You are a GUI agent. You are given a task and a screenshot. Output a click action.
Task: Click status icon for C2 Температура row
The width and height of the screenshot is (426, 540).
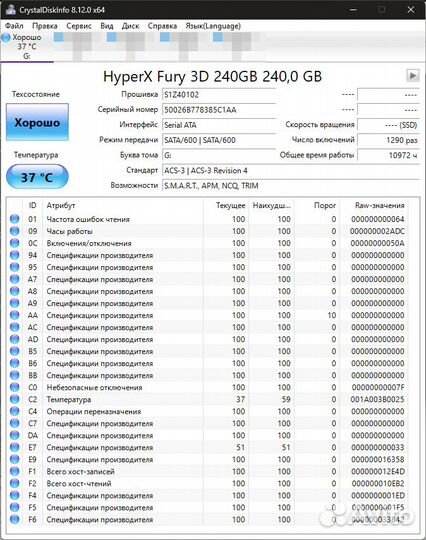click(x=14, y=399)
